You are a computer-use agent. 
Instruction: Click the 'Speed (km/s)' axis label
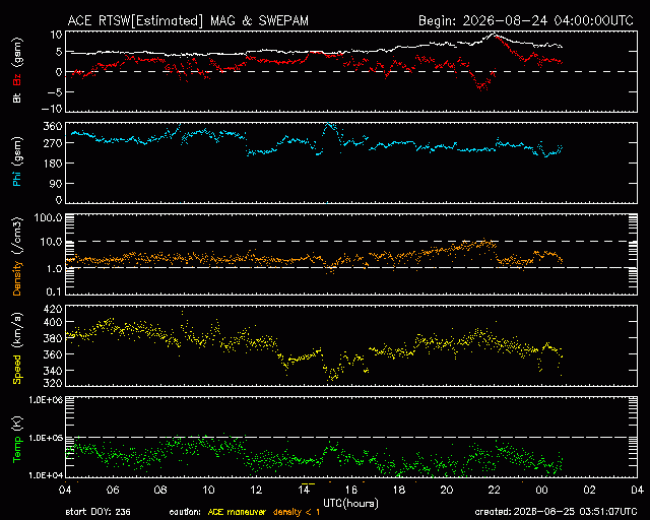(x=17, y=348)
